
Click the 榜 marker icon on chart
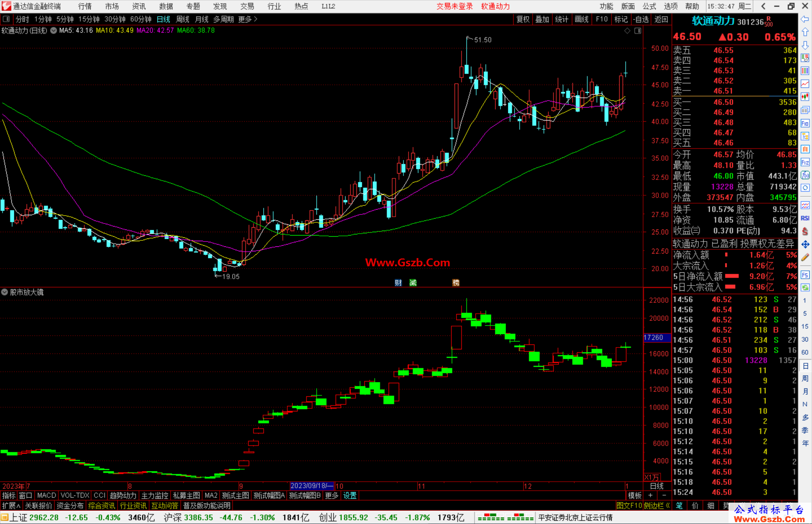tap(456, 283)
